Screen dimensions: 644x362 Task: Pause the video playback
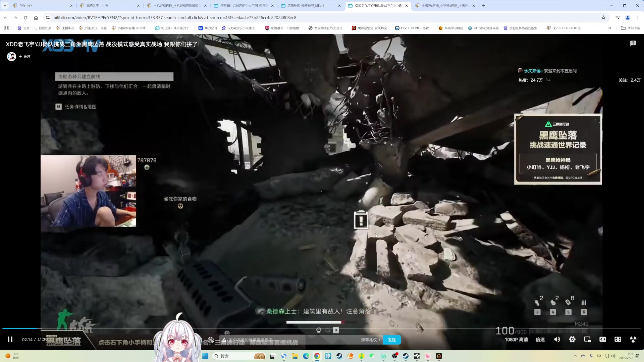pyautogui.click(x=10, y=340)
